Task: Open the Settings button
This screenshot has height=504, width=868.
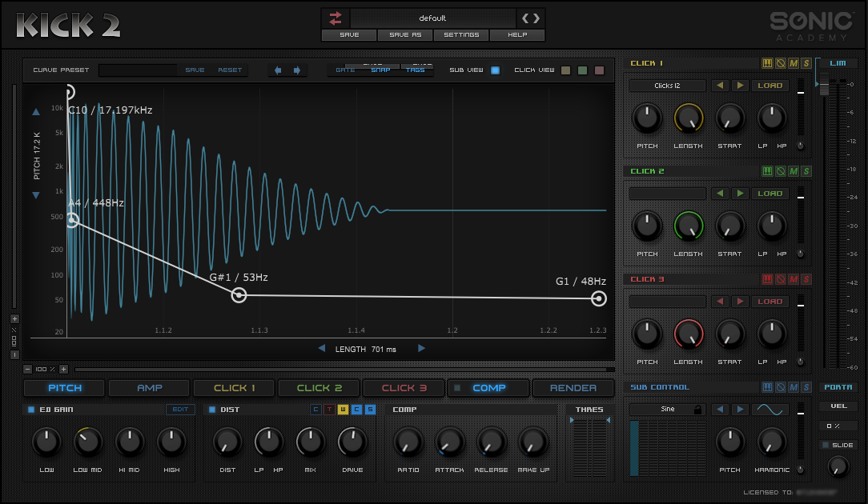Action: click(461, 35)
